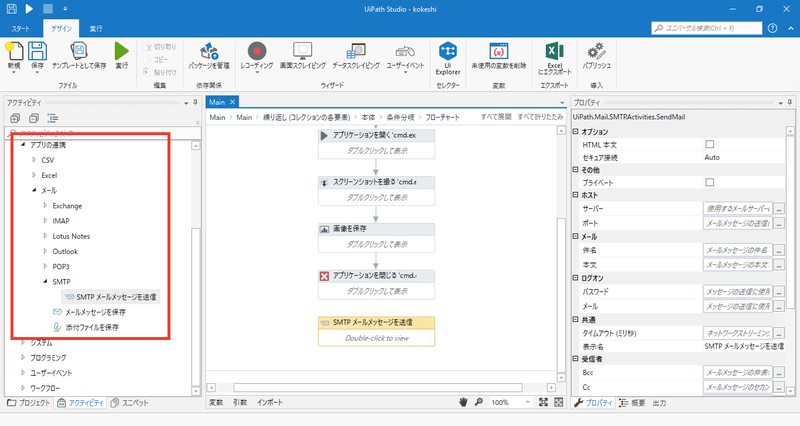Image resolution: width=800 pixels, height=426 pixels.
Task: Pin the Properties panel
Action: coord(790,103)
